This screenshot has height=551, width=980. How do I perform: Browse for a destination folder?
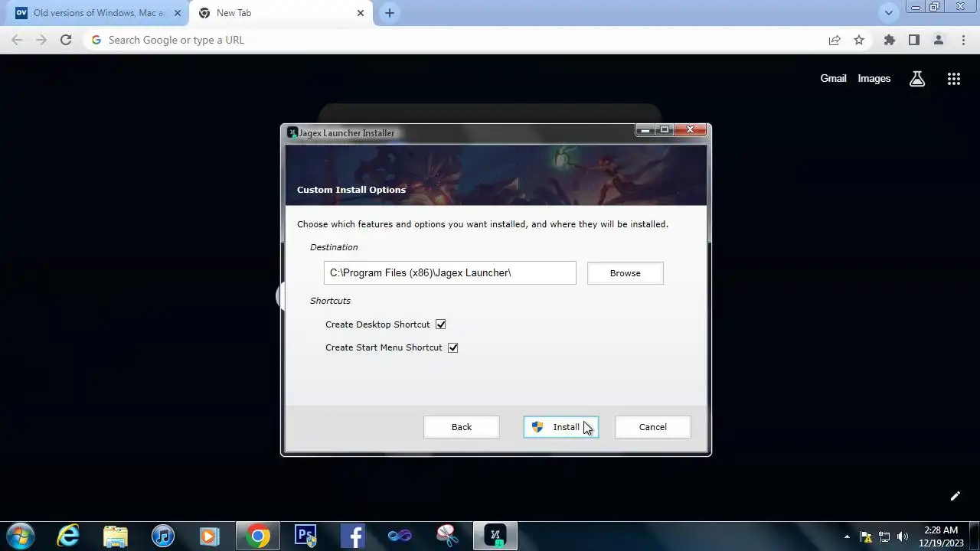tap(625, 273)
